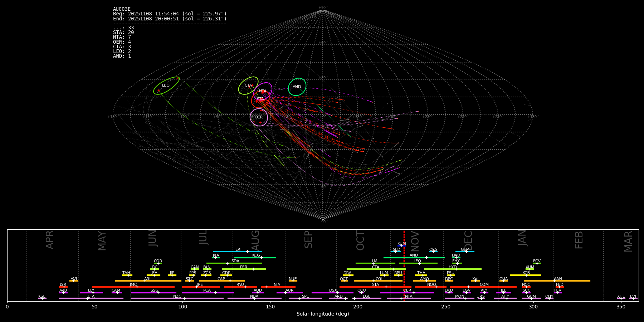Click the AUG month label in timeline
The width and height of the screenshot is (644, 322).
pos(255,239)
